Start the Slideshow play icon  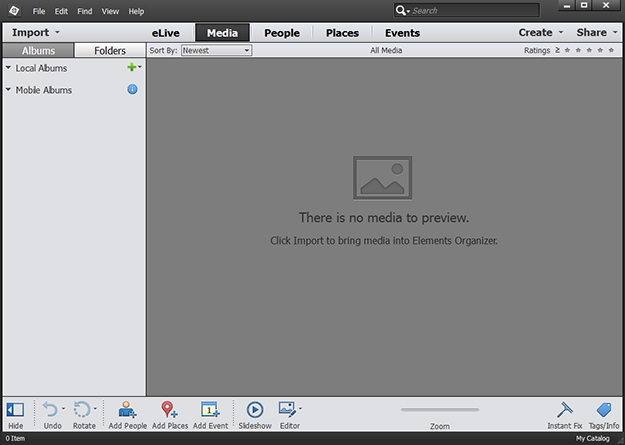pyautogui.click(x=255, y=410)
